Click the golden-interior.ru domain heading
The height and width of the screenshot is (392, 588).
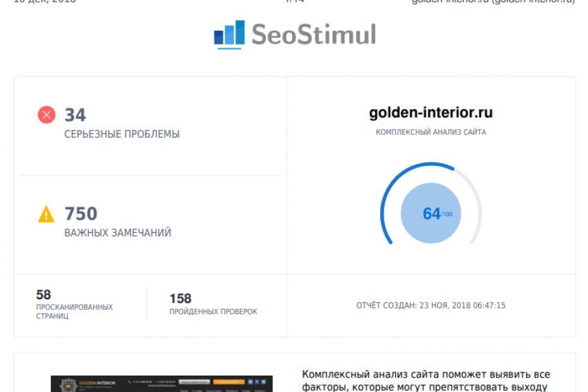tap(431, 112)
